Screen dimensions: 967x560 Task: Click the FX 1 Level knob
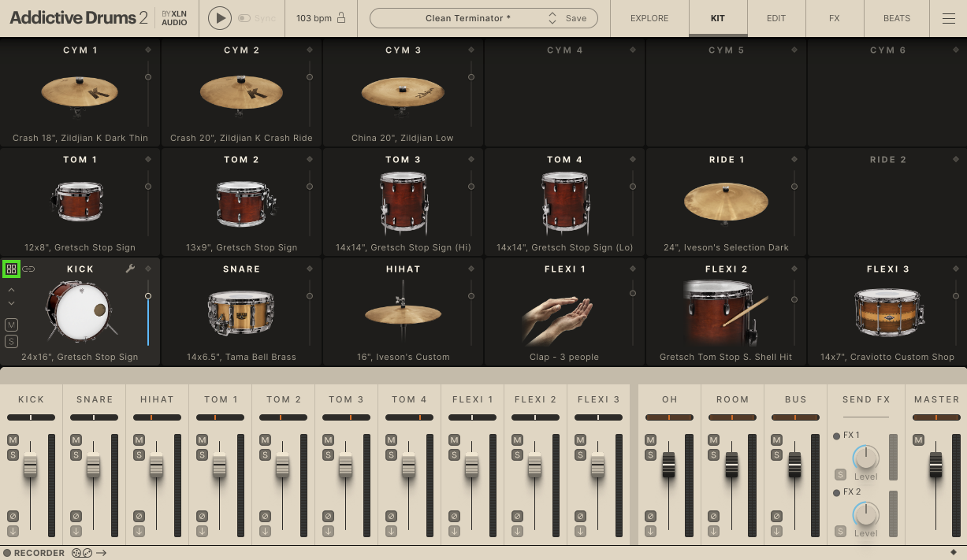coord(865,457)
